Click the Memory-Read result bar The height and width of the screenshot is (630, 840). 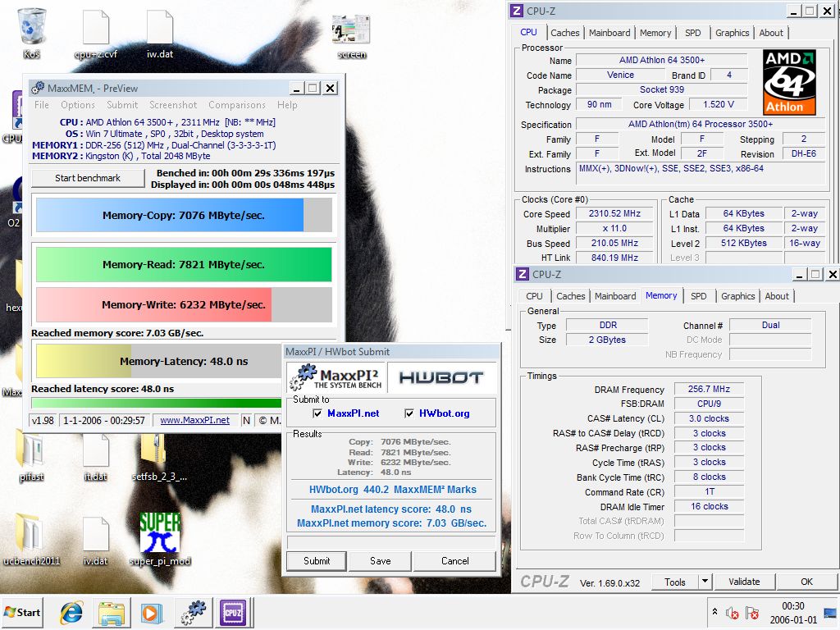(184, 264)
